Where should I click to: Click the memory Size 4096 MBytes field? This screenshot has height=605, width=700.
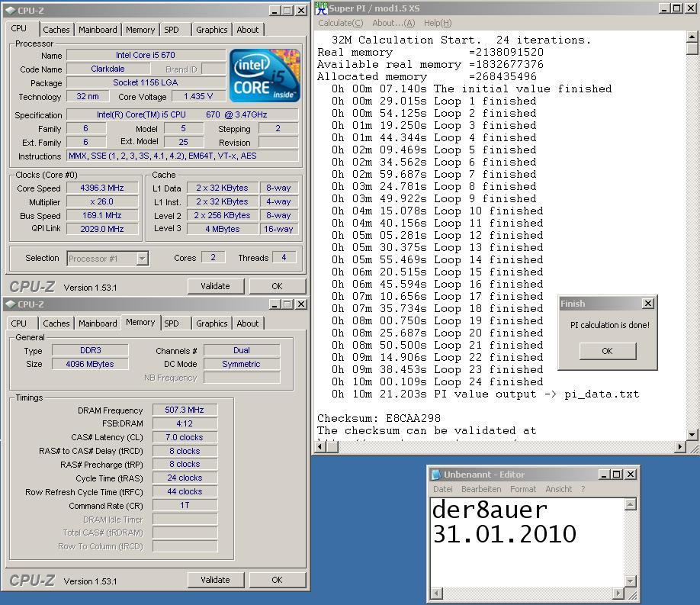click(x=90, y=364)
